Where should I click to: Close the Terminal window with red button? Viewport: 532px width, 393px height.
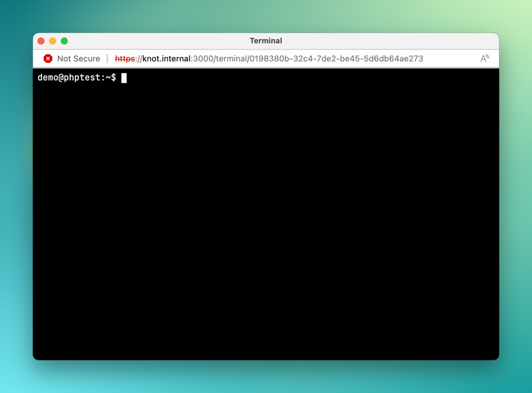pos(41,41)
